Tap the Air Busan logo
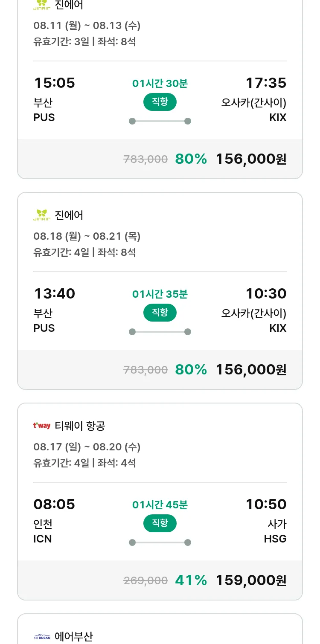320x644 pixels. [42, 637]
